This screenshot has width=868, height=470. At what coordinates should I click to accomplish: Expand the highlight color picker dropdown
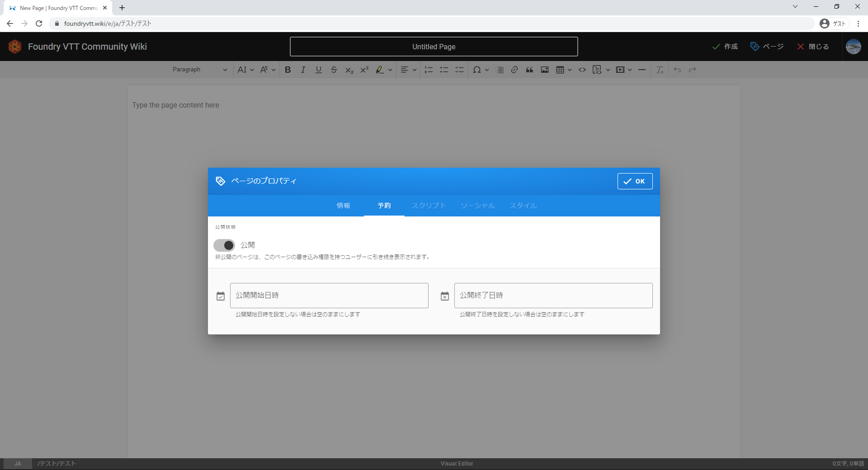tap(390, 70)
